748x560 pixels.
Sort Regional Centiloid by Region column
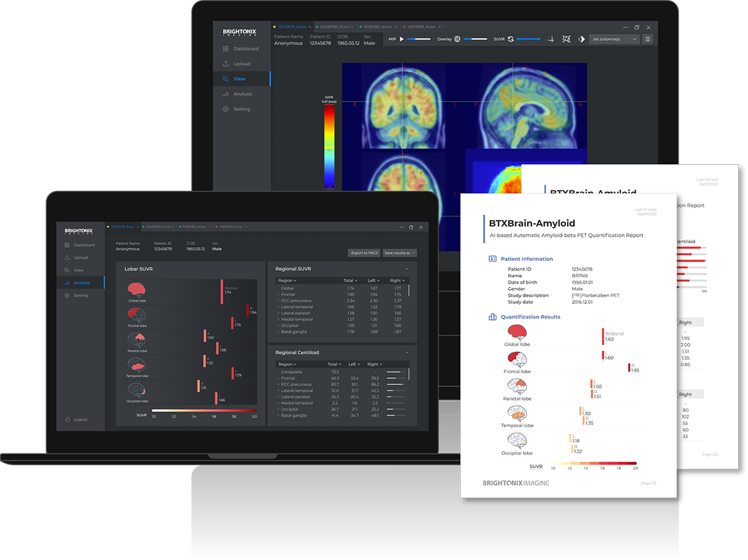[287, 364]
